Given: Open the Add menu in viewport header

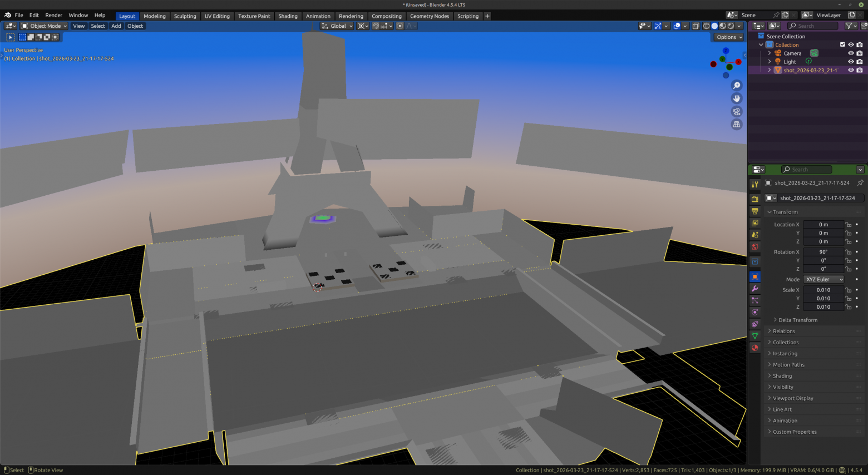Looking at the screenshot, I should [x=116, y=26].
